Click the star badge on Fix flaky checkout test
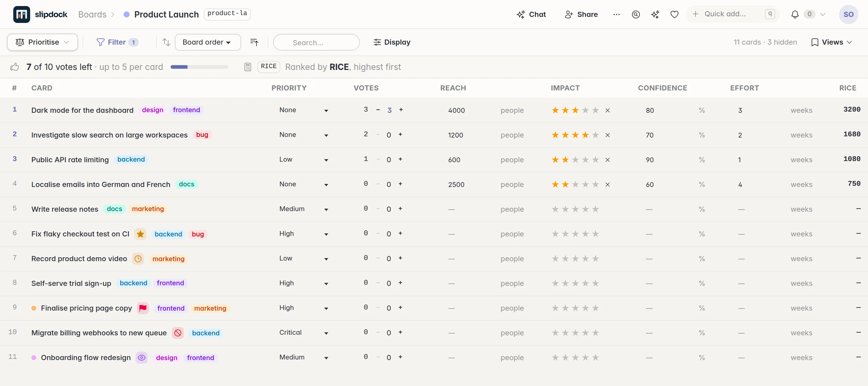 click(140, 234)
